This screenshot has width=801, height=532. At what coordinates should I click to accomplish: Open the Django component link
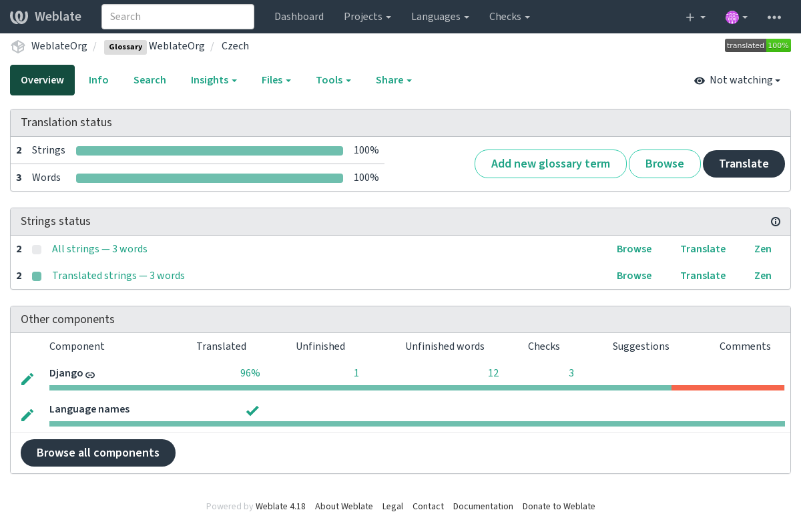66,373
